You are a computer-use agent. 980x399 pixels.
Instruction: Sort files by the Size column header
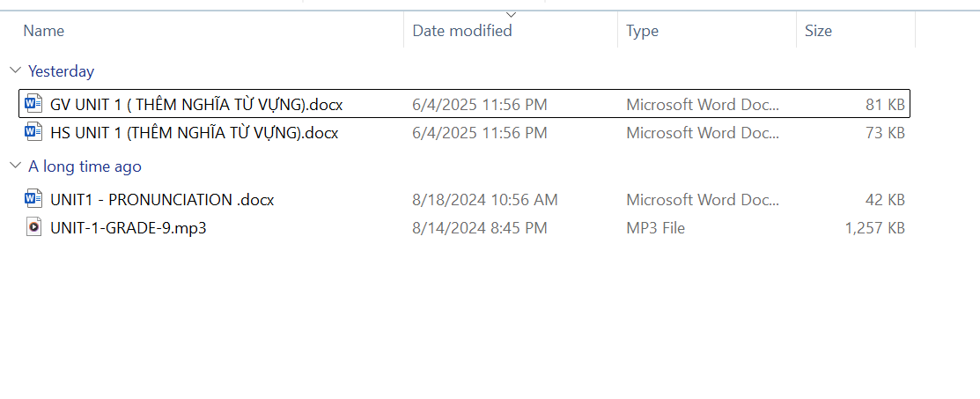point(818,31)
